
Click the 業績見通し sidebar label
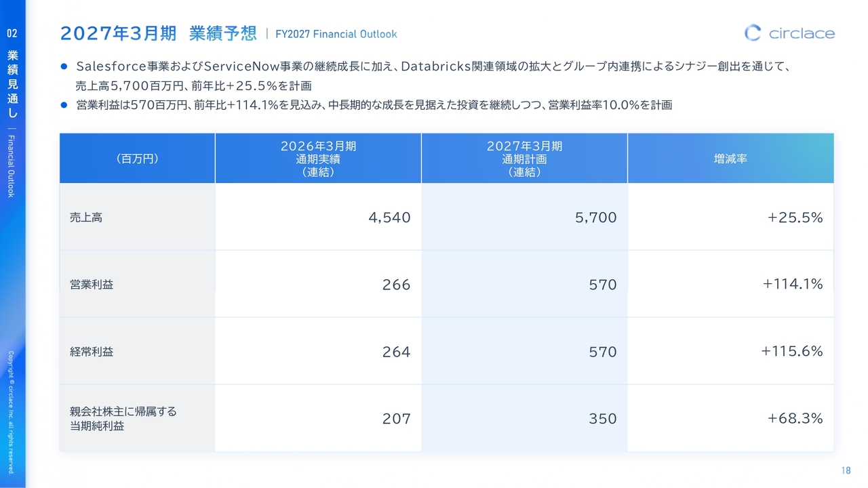12,85
